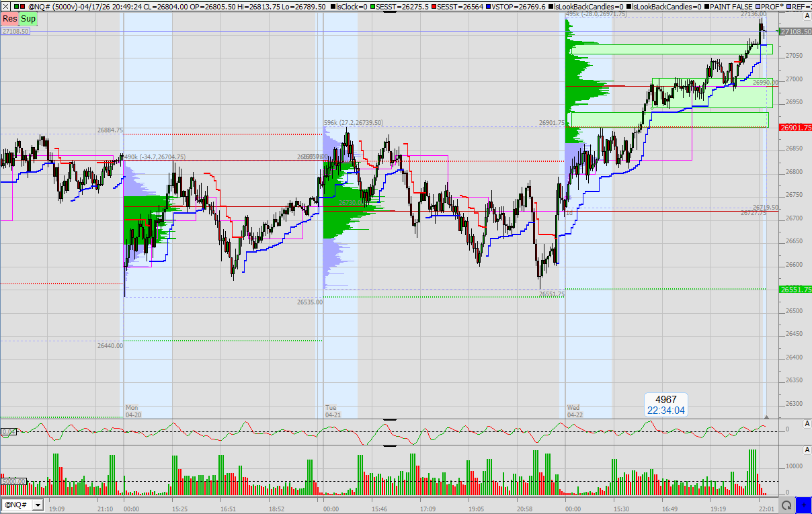Click the Res resistance button
This screenshot has height=514, width=812.
(10, 19)
